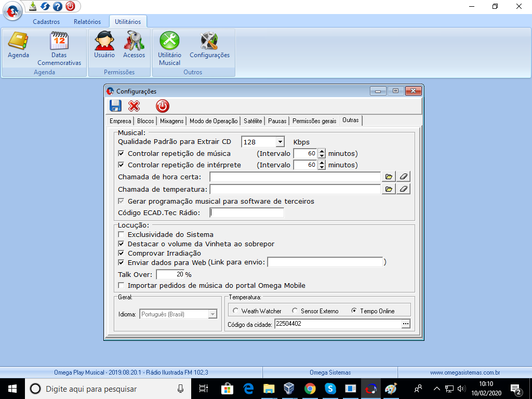532x399 pixels.
Task: Open Google Chrome from the taskbar
Action: (x=310, y=389)
